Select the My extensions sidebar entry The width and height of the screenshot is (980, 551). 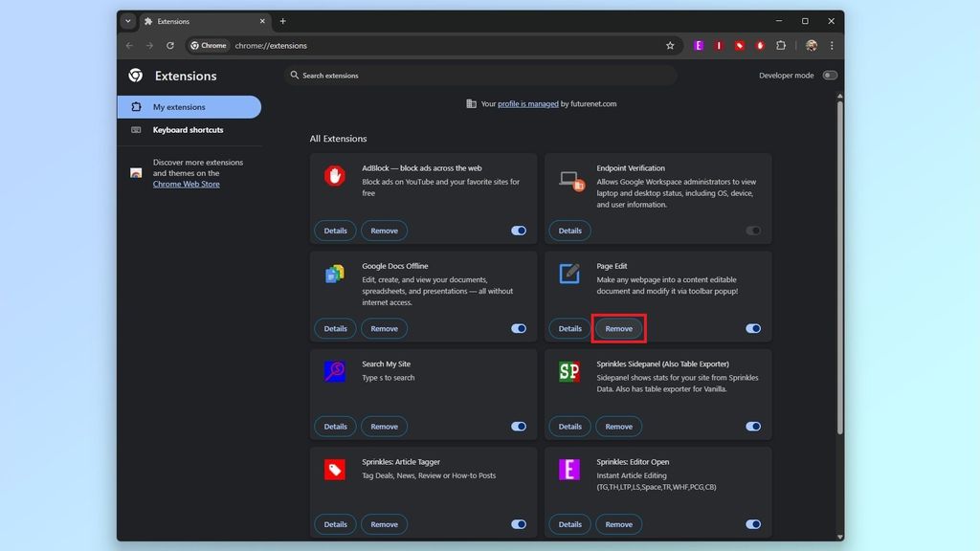tap(189, 106)
